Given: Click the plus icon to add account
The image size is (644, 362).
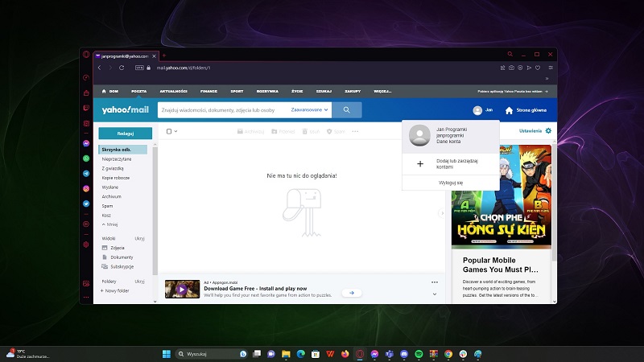Looking at the screenshot, I should pos(420,164).
